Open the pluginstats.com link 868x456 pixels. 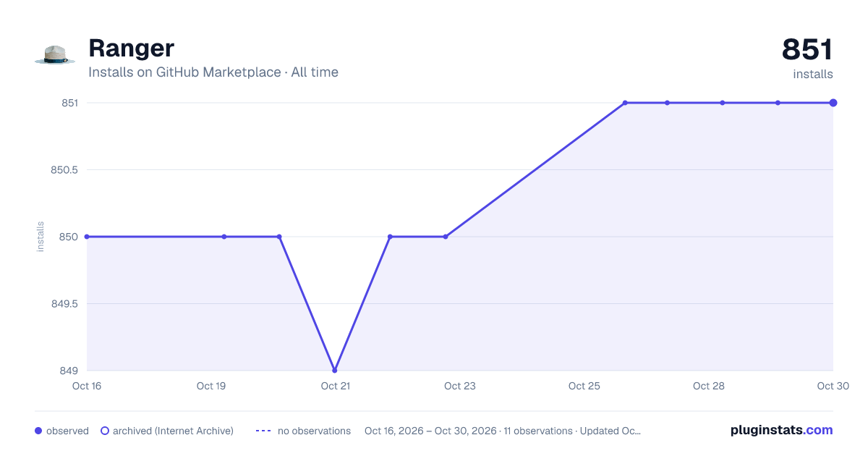tap(781, 430)
